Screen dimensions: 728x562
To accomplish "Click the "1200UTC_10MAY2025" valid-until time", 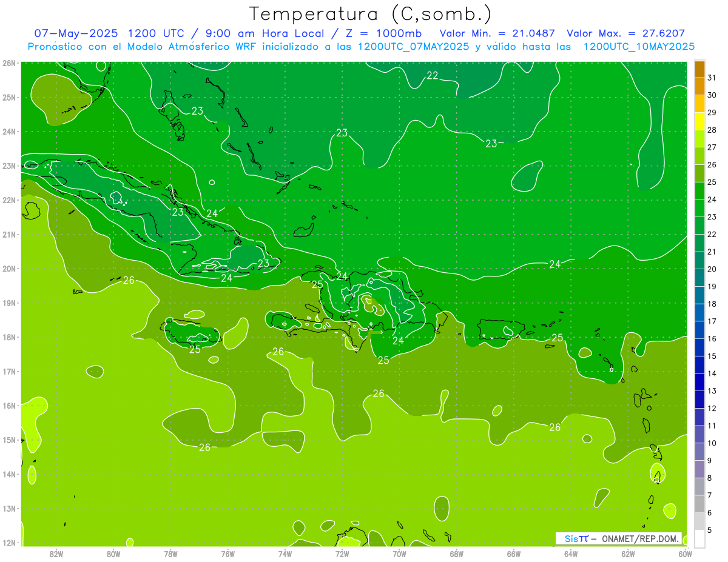I will (639, 47).
